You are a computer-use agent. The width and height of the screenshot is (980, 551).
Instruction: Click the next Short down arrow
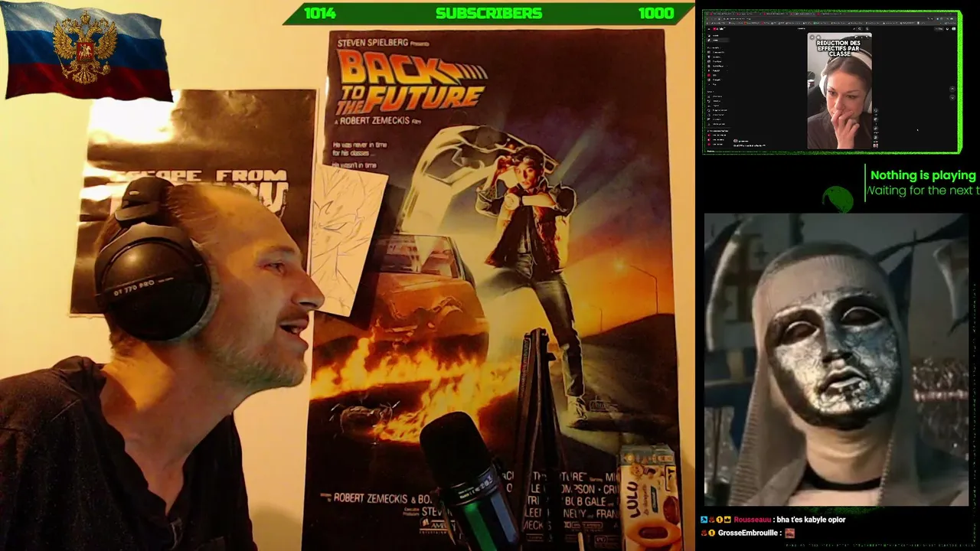(x=952, y=97)
